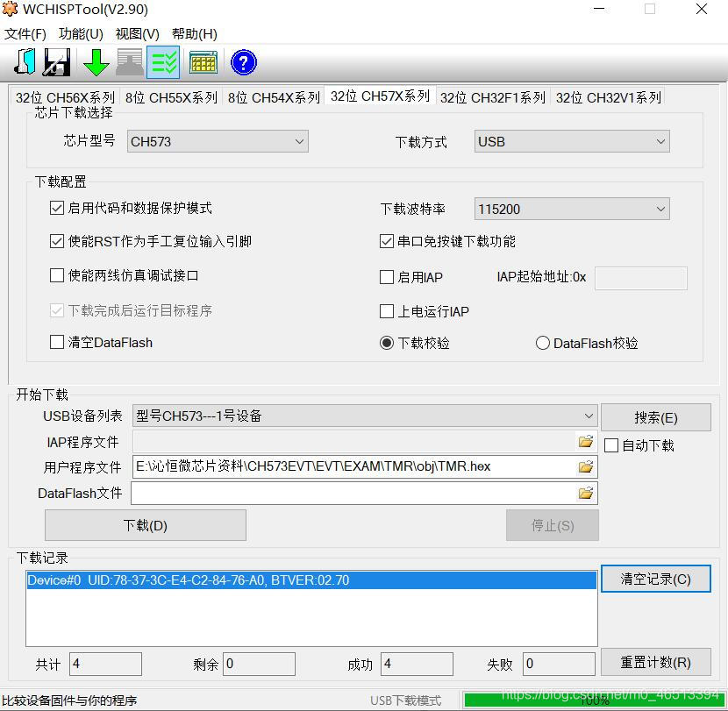The image size is (728, 711).
Task: Switch to 32位 CH32V1系列 tab
Action: coord(608,97)
